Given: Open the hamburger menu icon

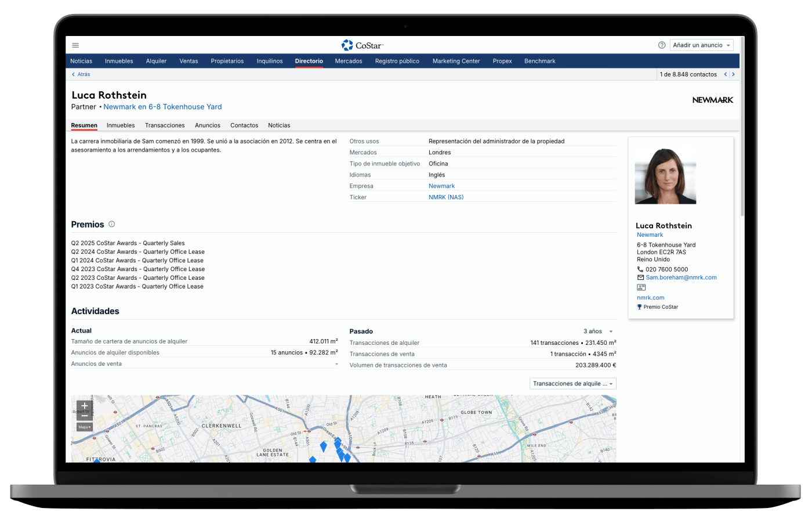Looking at the screenshot, I should pos(75,45).
